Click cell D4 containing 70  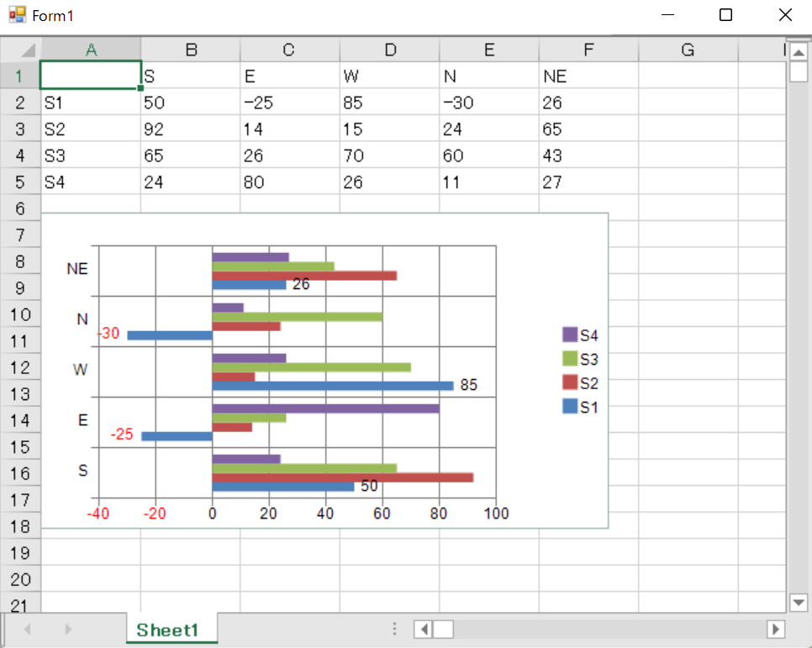[389, 155]
